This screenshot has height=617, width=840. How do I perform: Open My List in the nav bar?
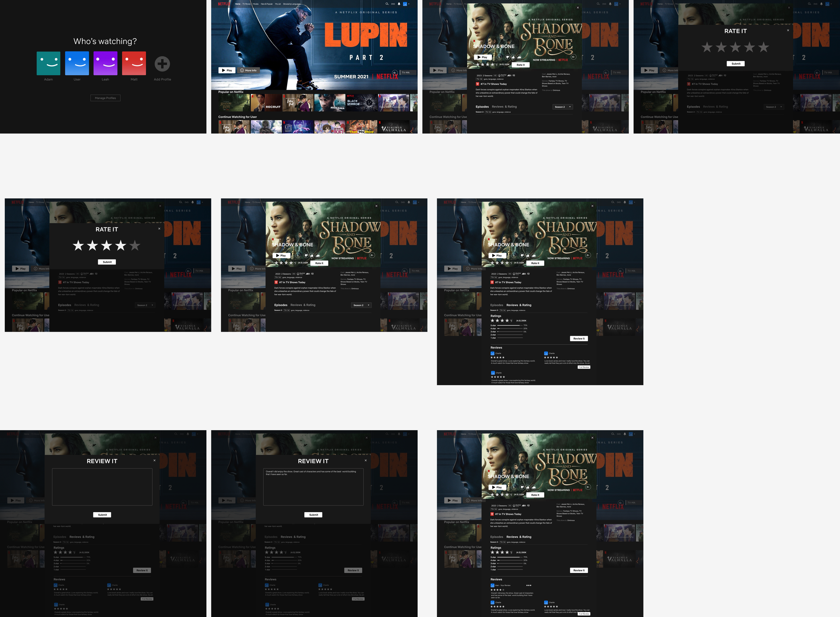[x=278, y=4]
